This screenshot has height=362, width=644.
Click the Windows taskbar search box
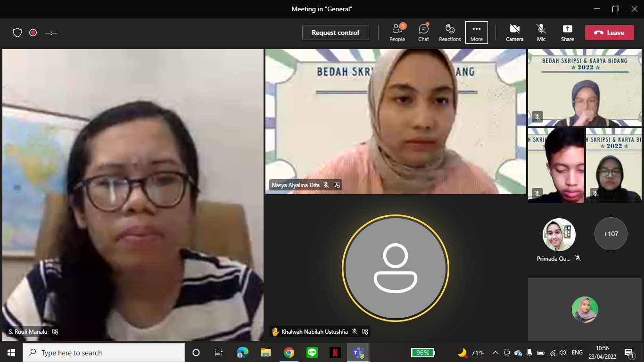pyautogui.click(x=104, y=353)
